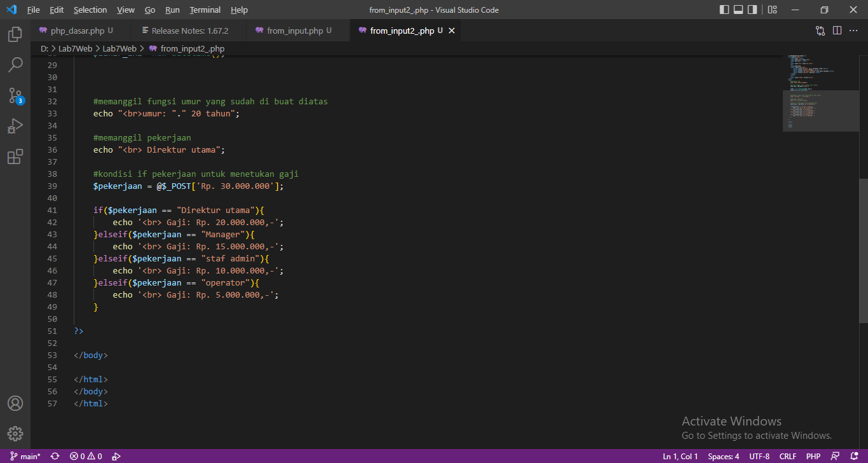Screen dimensions: 868x463
Task: Change encoding via UTF-8 indicator
Action: (x=759, y=456)
